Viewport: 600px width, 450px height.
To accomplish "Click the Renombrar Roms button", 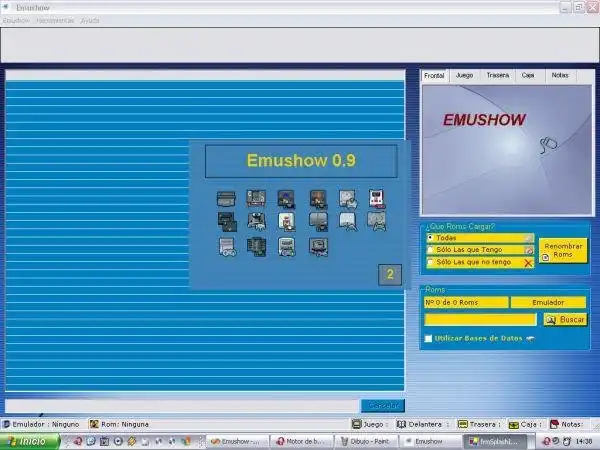I will [563, 250].
